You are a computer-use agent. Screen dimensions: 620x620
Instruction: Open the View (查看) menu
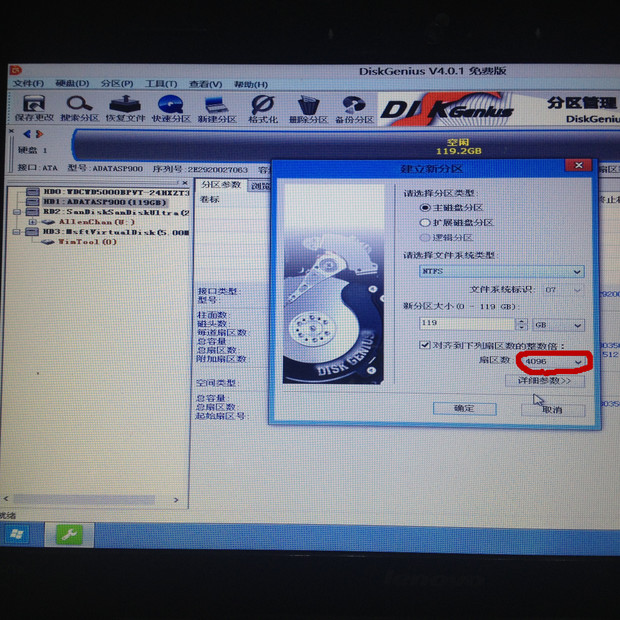205,84
